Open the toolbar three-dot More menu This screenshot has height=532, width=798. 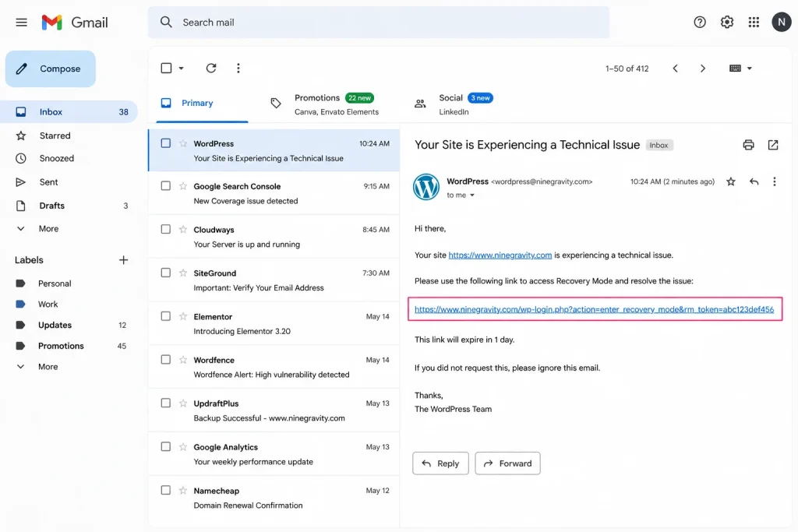[x=238, y=68]
